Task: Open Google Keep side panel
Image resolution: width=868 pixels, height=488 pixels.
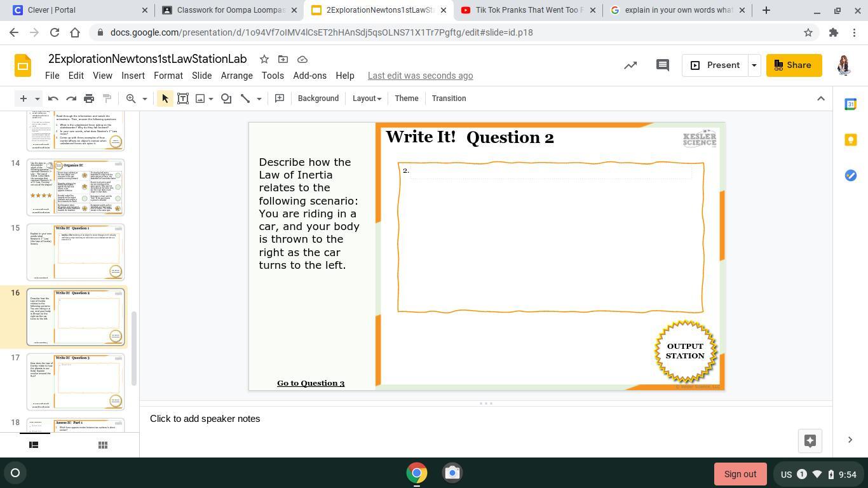Action: [x=851, y=140]
